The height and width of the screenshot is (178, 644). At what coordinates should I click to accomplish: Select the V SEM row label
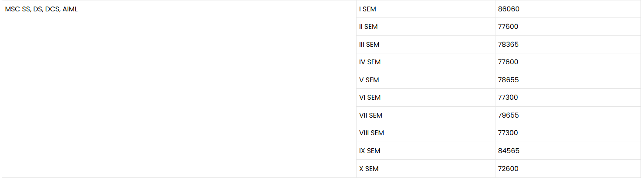point(369,80)
